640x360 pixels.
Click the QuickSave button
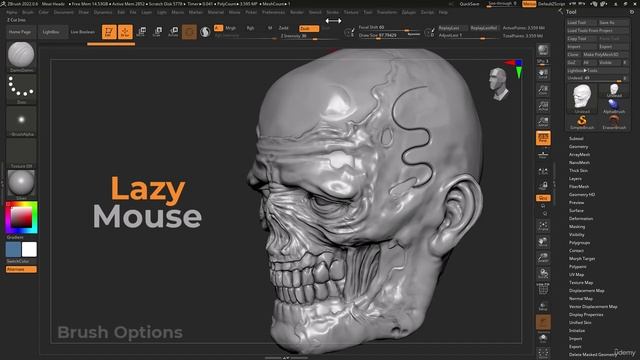(469, 4)
